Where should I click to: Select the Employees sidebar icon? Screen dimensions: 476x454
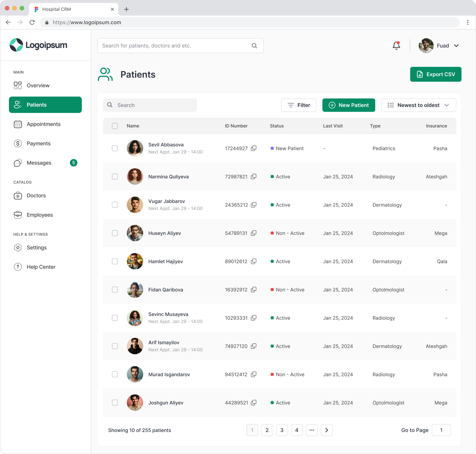point(18,215)
